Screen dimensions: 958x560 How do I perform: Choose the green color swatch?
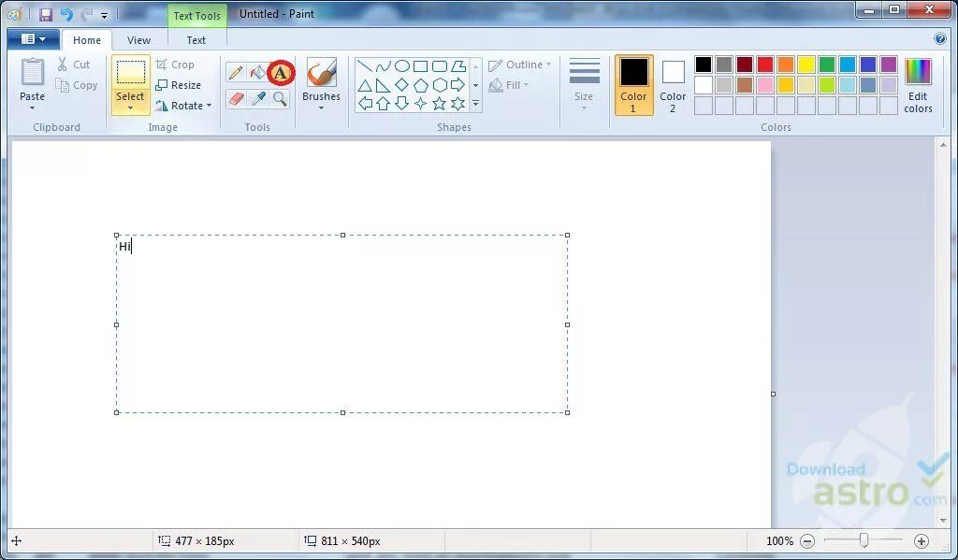click(x=827, y=65)
